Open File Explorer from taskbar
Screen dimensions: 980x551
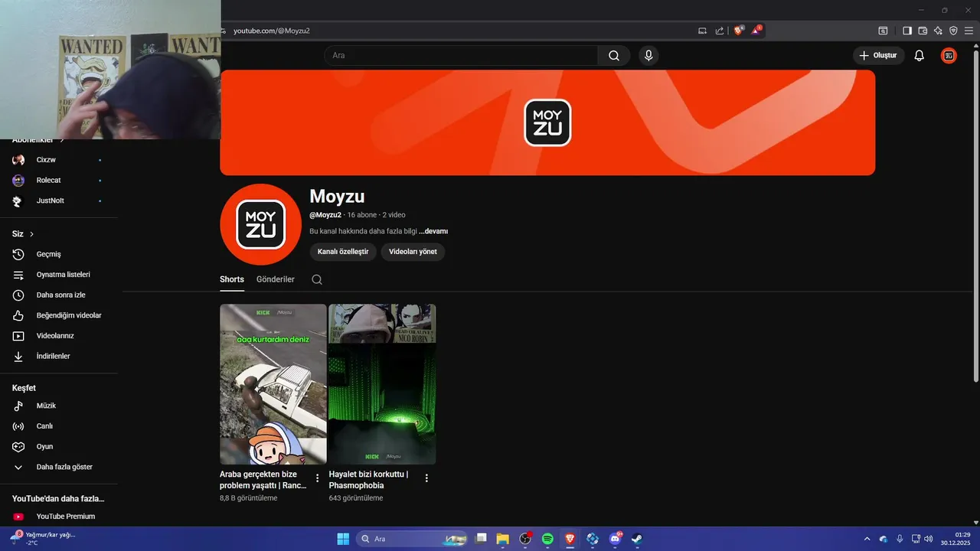tap(503, 539)
